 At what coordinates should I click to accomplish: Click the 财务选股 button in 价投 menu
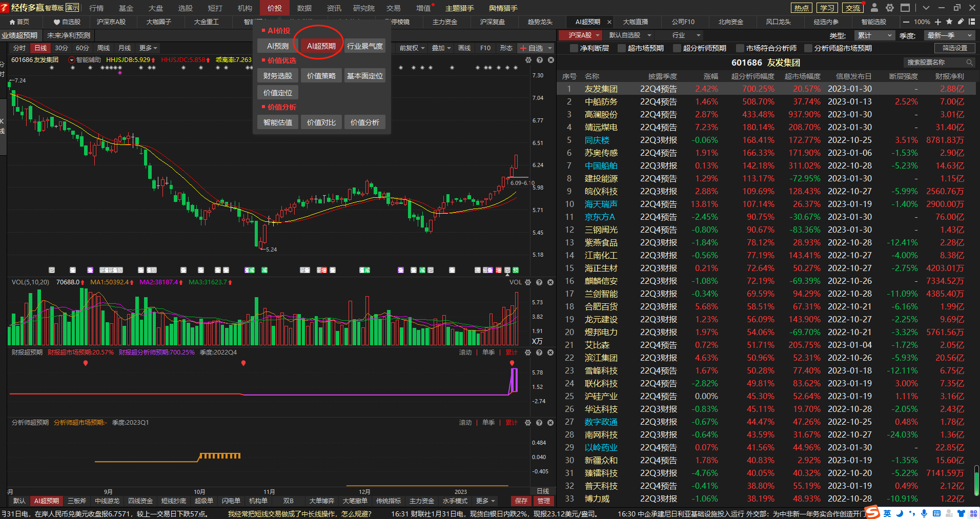(x=278, y=76)
